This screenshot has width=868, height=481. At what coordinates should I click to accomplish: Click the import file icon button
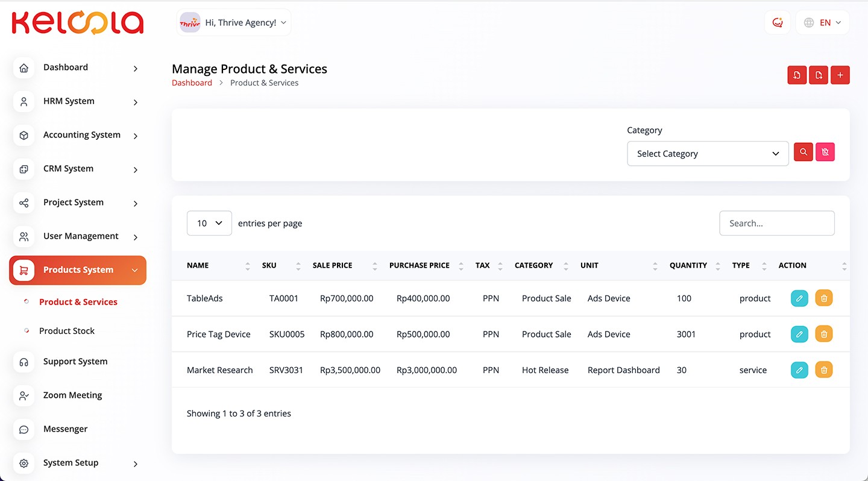tap(797, 75)
